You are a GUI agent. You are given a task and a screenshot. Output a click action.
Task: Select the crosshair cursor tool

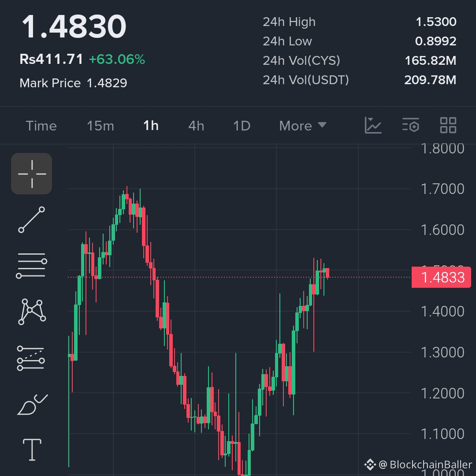(32, 174)
